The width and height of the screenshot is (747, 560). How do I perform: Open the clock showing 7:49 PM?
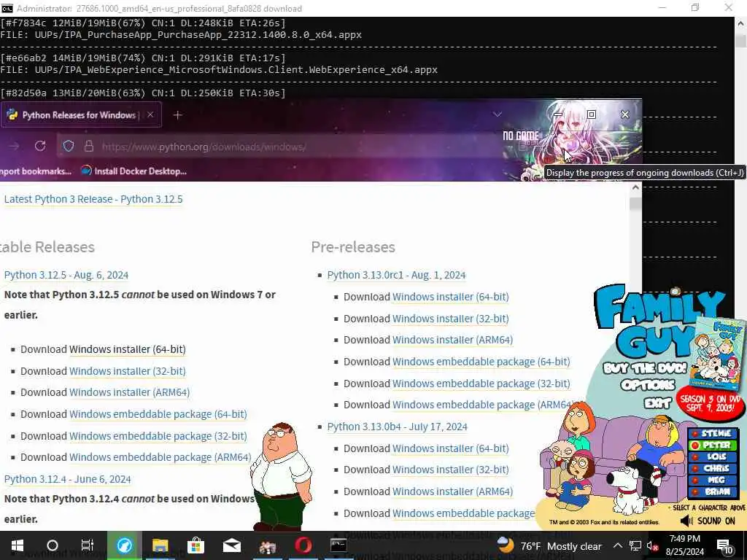(684, 545)
